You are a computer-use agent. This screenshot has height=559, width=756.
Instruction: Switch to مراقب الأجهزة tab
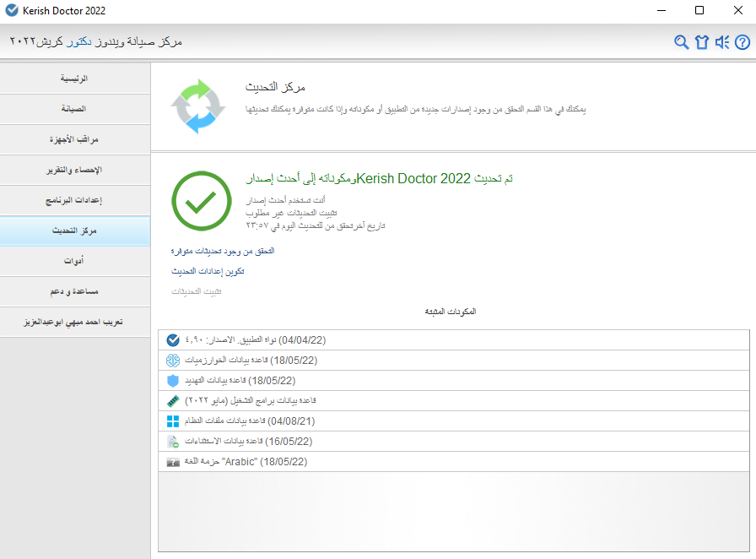(75, 139)
